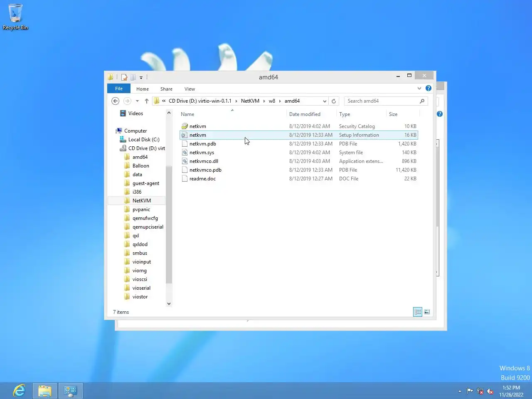Go up to the w8 parent folder
The height and width of the screenshot is (399, 532).
[x=147, y=101]
